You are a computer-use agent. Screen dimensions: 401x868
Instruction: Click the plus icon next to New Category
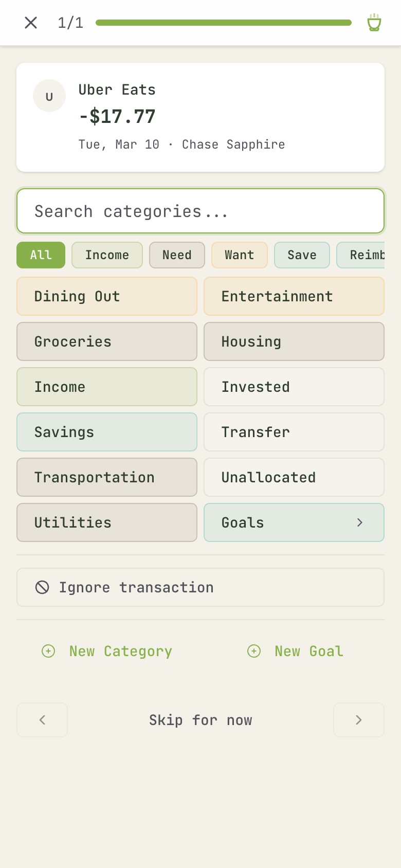[48, 651]
